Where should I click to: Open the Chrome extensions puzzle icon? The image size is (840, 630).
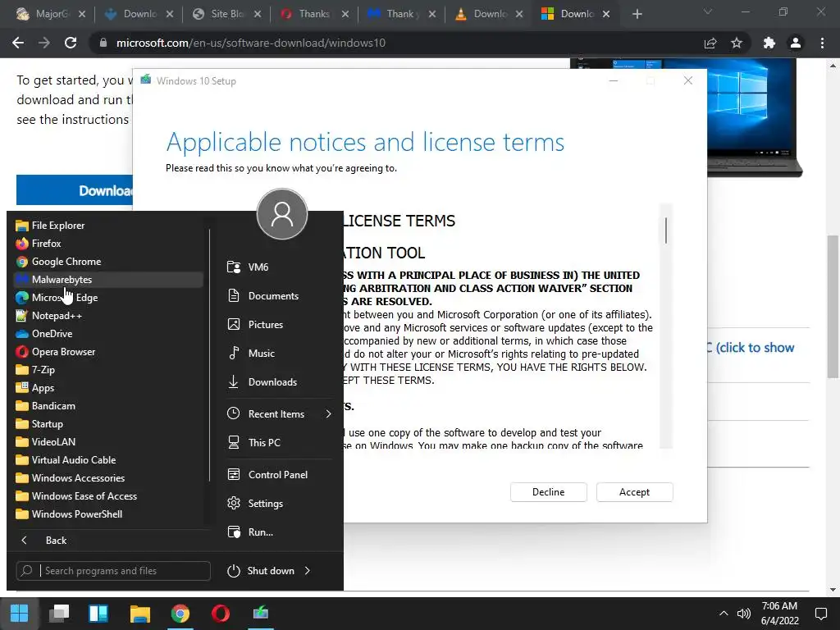tap(769, 43)
